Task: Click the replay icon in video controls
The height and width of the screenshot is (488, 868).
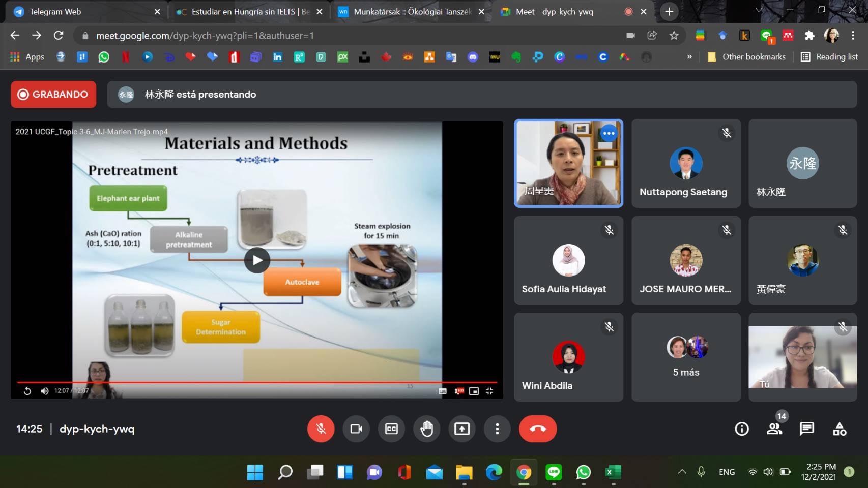Action: point(27,391)
